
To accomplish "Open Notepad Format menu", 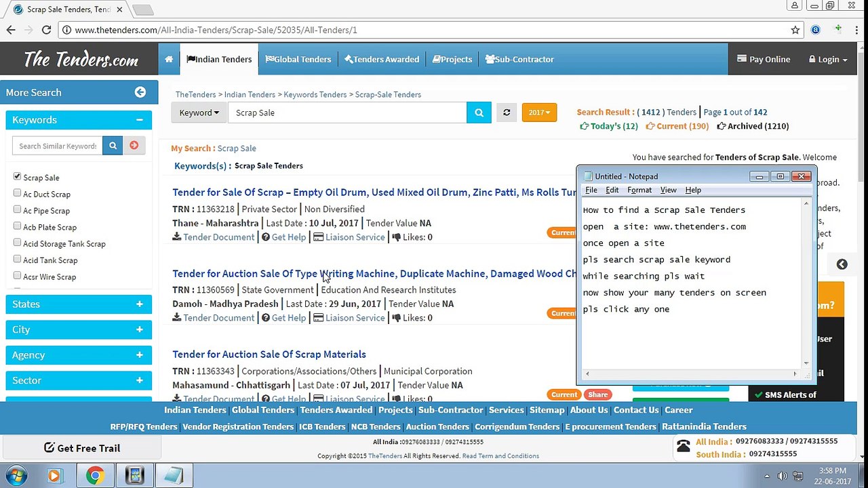I will point(639,190).
